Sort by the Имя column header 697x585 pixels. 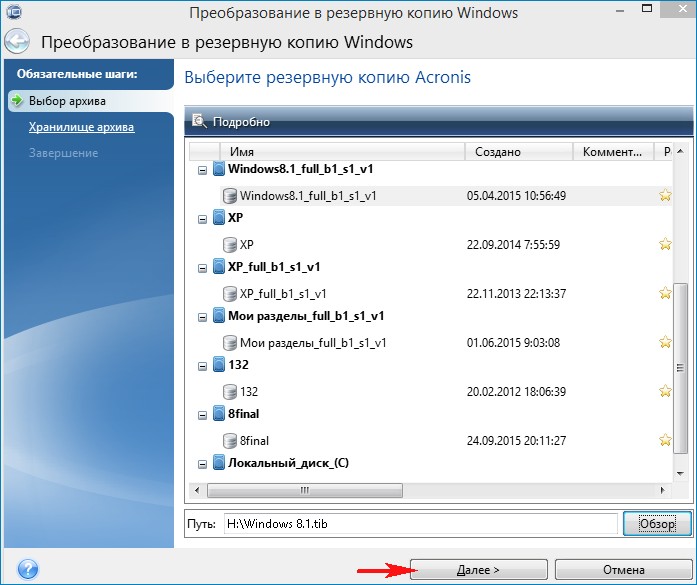point(342,152)
